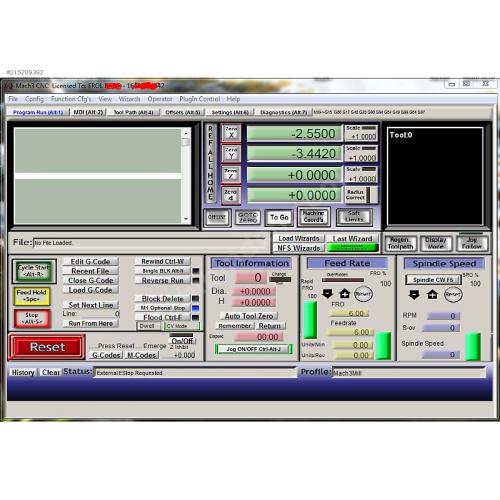This screenshot has height=500, width=500.
Task: Click the red Reset button
Action: [x=47, y=347]
